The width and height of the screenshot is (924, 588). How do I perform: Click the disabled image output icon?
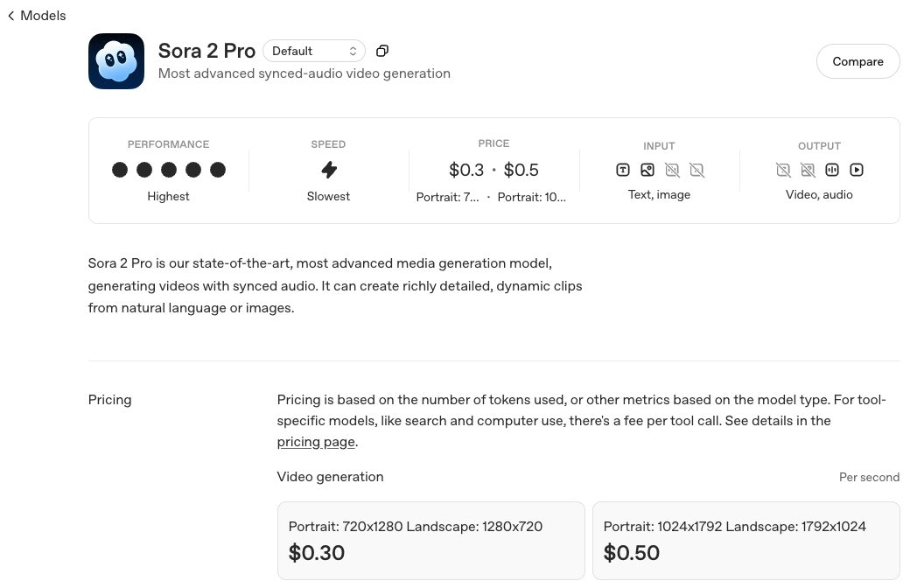pos(808,171)
